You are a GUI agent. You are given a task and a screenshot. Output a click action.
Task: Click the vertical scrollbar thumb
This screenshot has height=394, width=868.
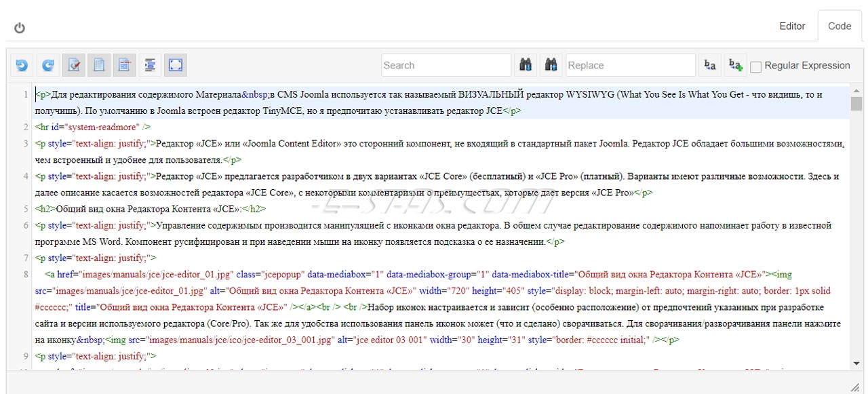point(856,104)
